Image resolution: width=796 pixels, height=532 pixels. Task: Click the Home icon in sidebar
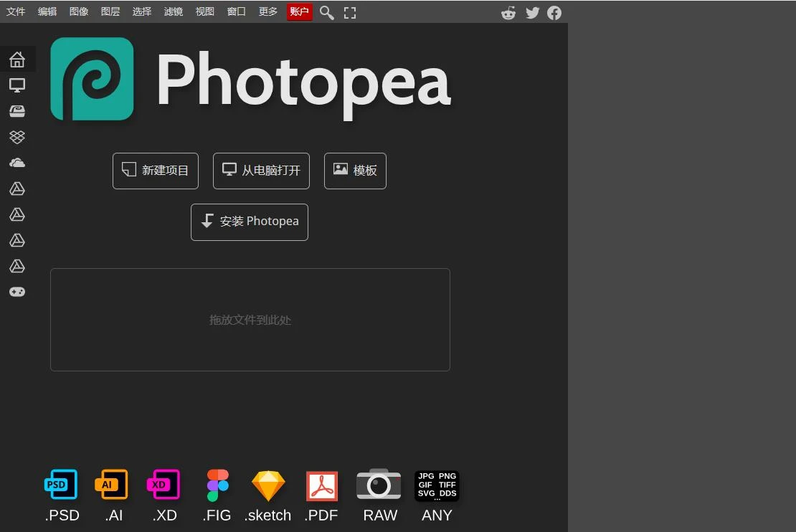coord(17,60)
